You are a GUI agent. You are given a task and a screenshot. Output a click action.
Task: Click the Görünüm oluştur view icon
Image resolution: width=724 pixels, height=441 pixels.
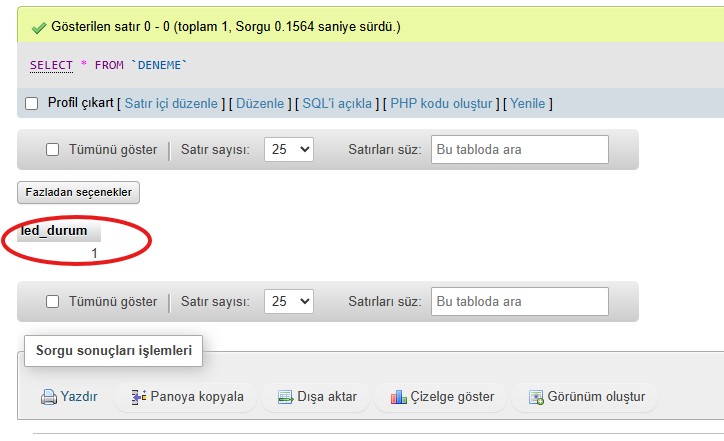536,397
